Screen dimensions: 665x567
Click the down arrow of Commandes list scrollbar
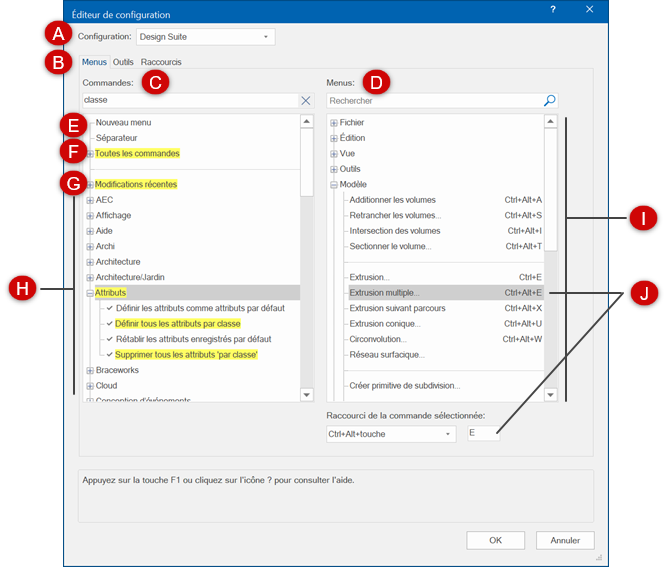point(307,395)
